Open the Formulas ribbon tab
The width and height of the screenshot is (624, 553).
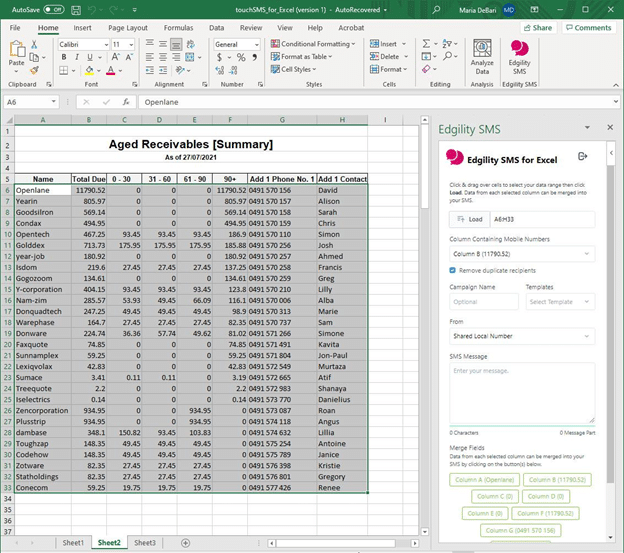click(x=178, y=28)
